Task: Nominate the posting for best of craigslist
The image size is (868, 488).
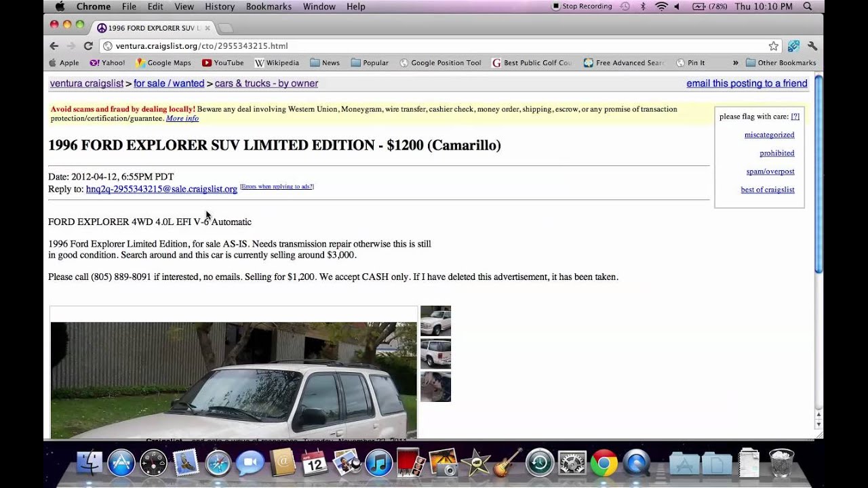Action: [768, 190]
